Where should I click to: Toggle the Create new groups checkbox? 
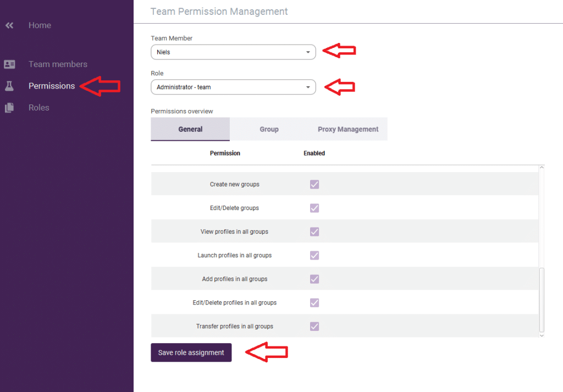(x=314, y=184)
